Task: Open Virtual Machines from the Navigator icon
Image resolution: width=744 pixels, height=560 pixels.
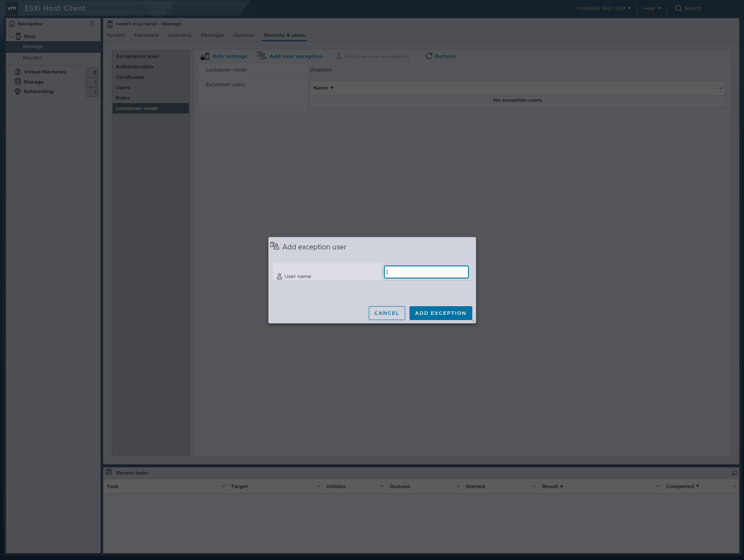Action: click(x=17, y=71)
